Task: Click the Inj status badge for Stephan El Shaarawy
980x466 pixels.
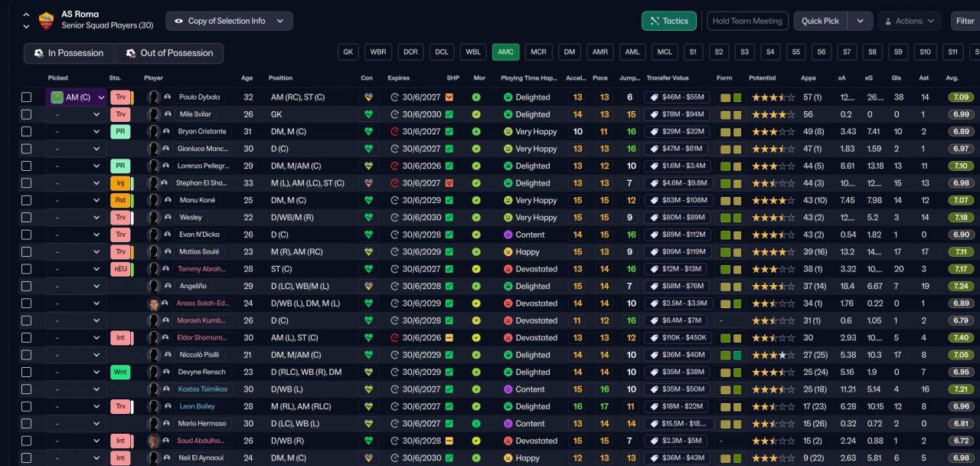Action: click(120, 183)
